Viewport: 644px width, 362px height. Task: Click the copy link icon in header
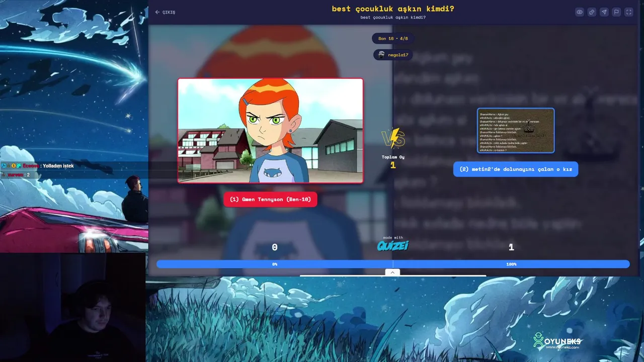[x=592, y=12]
